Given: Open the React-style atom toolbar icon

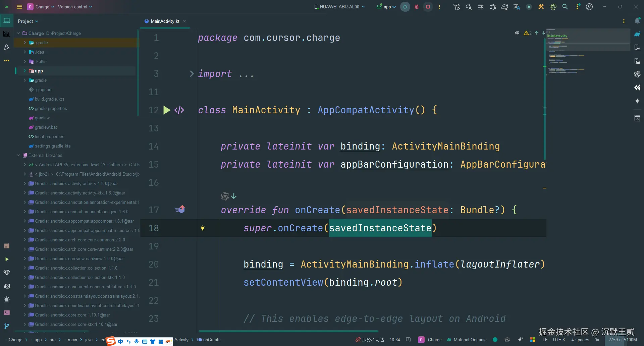Looking at the screenshot, I should (x=553, y=7).
